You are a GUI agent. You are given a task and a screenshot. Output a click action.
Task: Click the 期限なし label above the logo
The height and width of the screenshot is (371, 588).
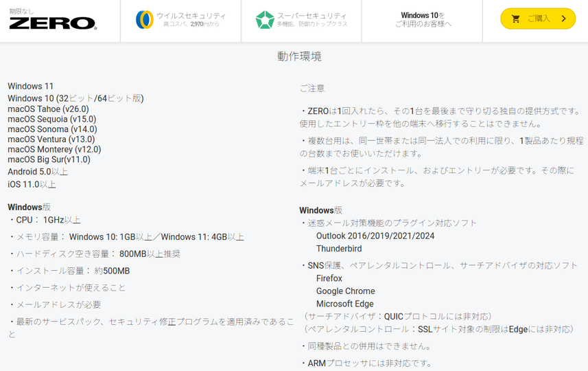(21, 11)
